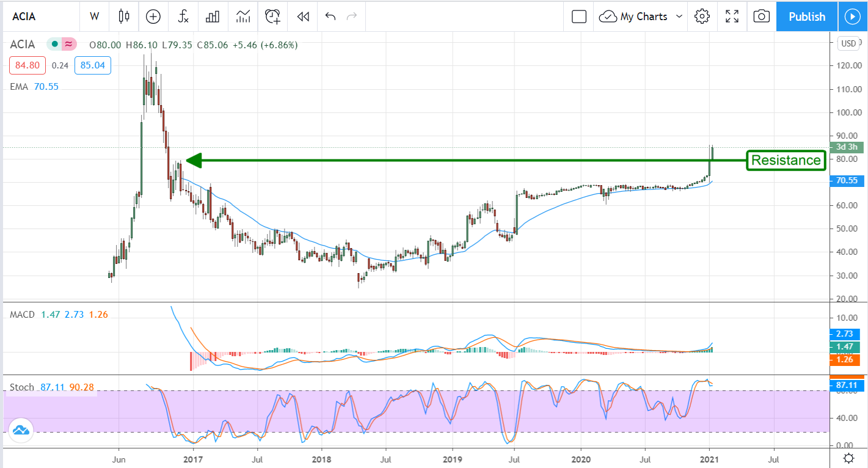868x468 pixels.
Task: Click the 87.11 Stoch value label
Action: pyautogui.click(x=847, y=386)
